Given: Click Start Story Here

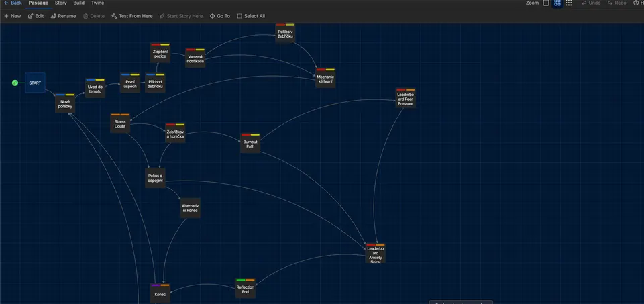Looking at the screenshot, I should pyautogui.click(x=181, y=16).
